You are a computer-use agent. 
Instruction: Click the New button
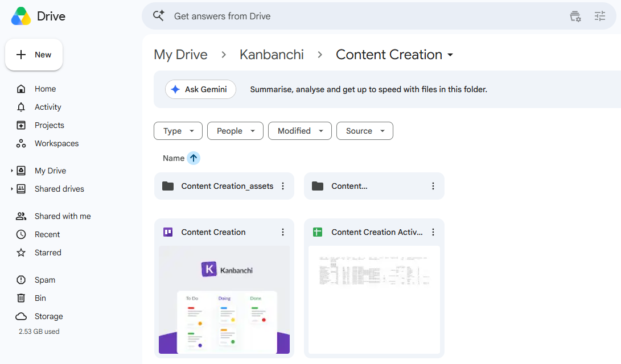pyautogui.click(x=34, y=55)
